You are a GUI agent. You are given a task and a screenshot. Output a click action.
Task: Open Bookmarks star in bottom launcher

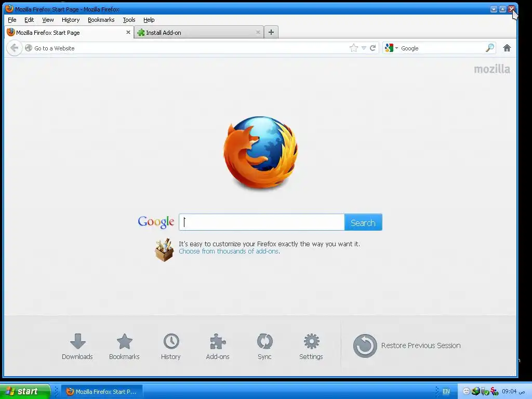124,347
